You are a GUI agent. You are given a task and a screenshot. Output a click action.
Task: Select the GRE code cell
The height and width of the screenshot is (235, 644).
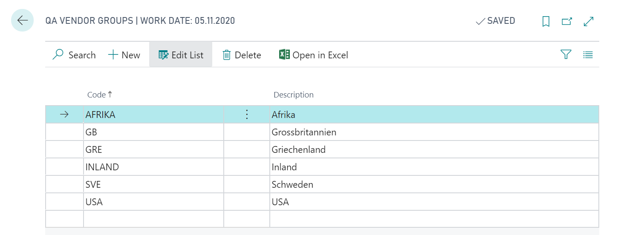[x=153, y=149]
